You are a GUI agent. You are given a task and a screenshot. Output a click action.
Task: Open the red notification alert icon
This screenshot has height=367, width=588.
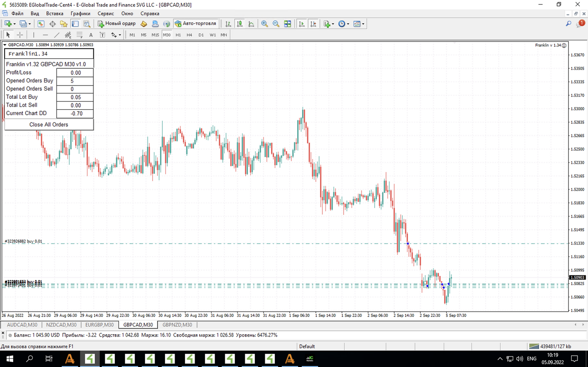[581, 24]
